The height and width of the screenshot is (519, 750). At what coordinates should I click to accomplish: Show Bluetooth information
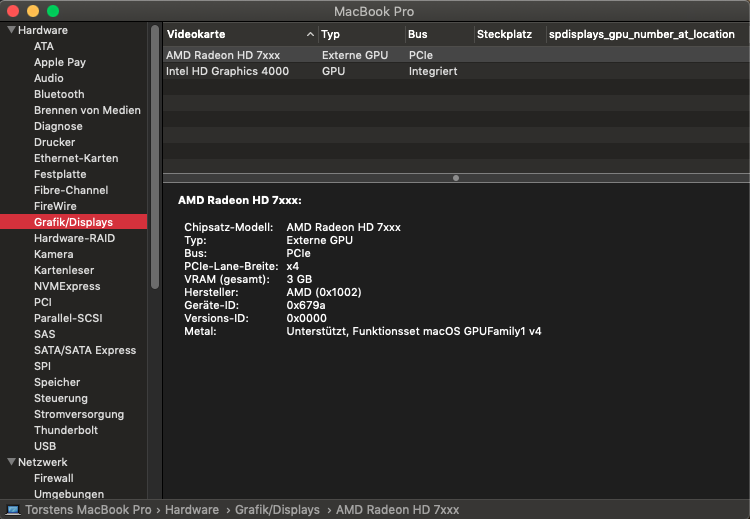[x=59, y=94]
